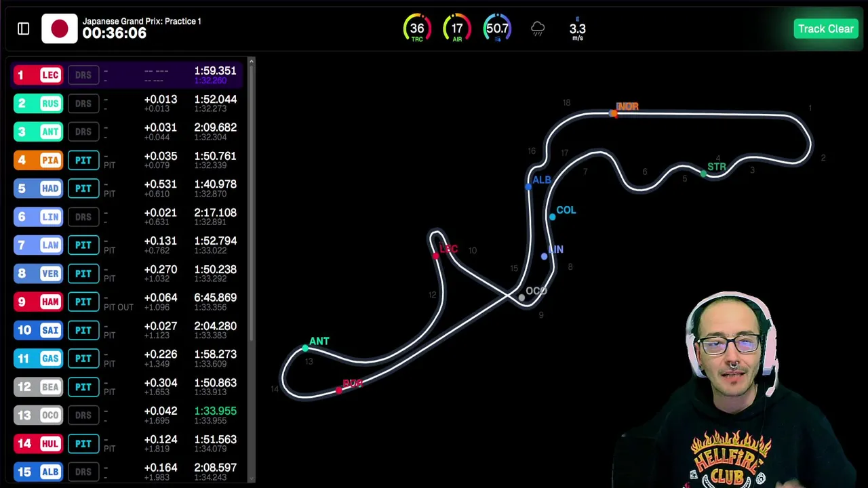The image size is (868, 488).
Task: Open the humidity gauge reading 50.7
Action: [x=497, y=28]
